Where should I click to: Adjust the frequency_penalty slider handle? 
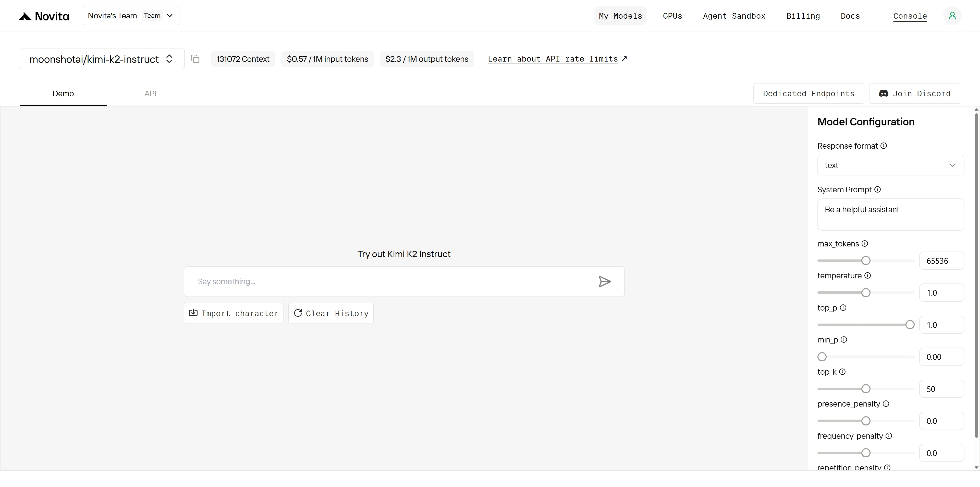coord(866,453)
